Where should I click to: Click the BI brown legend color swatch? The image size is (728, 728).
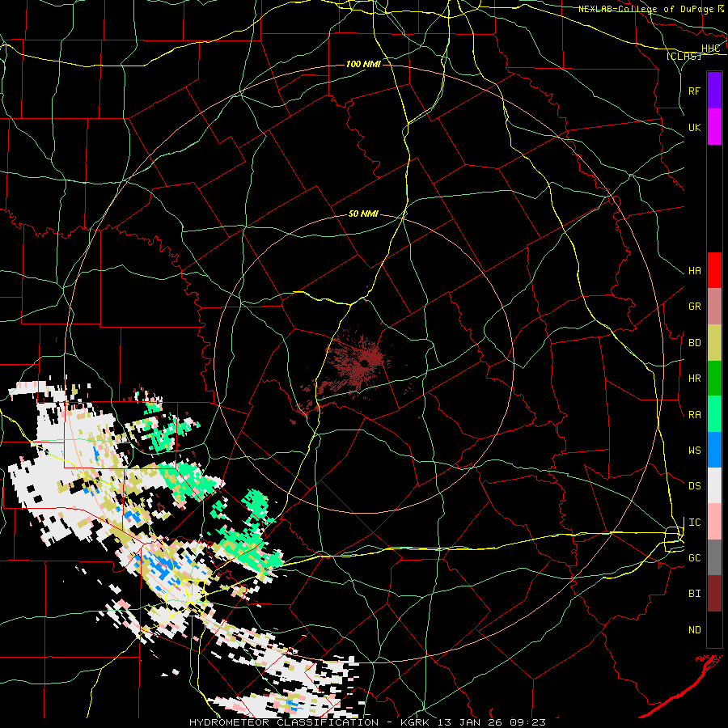[714, 594]
